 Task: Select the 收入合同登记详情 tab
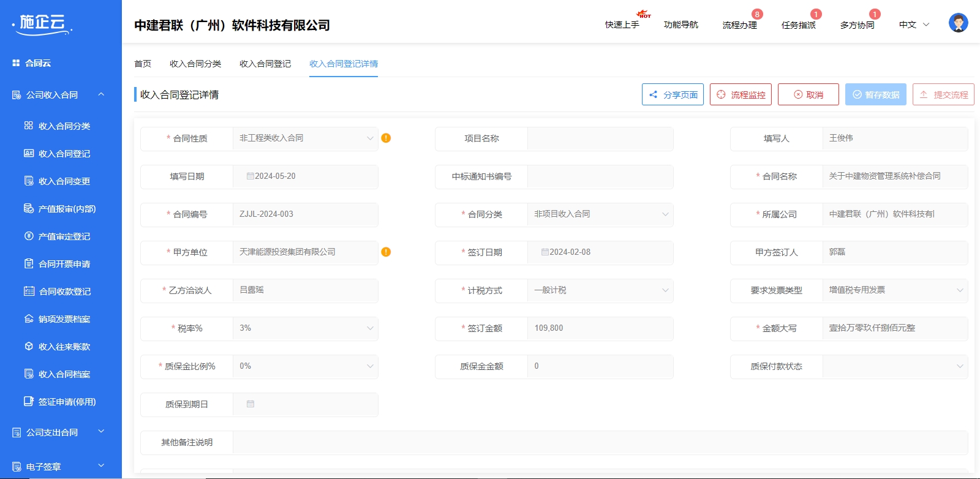[x=344, y=64]
